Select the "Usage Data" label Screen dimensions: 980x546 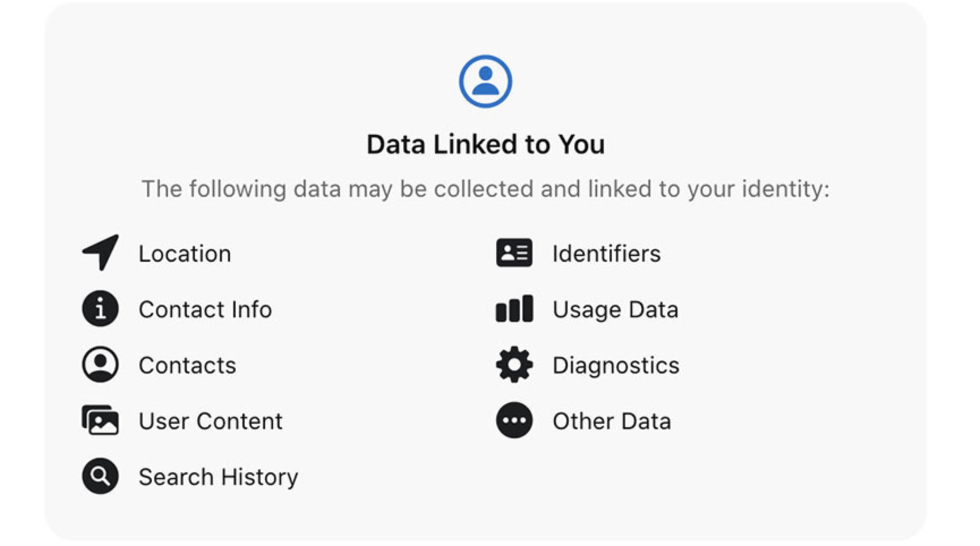(615, 310)
